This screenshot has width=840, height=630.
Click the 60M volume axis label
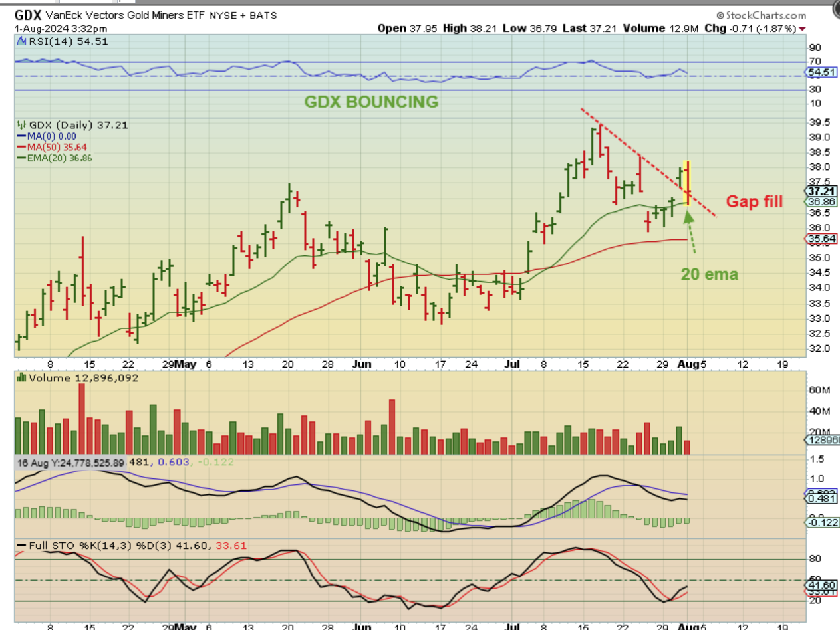click(819, 391)
